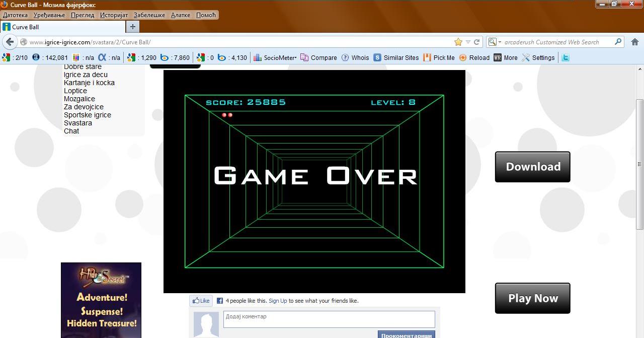Click the Прокоментариши comment button
This screenshot has height=338, width=644.
[x=407, y=334]
